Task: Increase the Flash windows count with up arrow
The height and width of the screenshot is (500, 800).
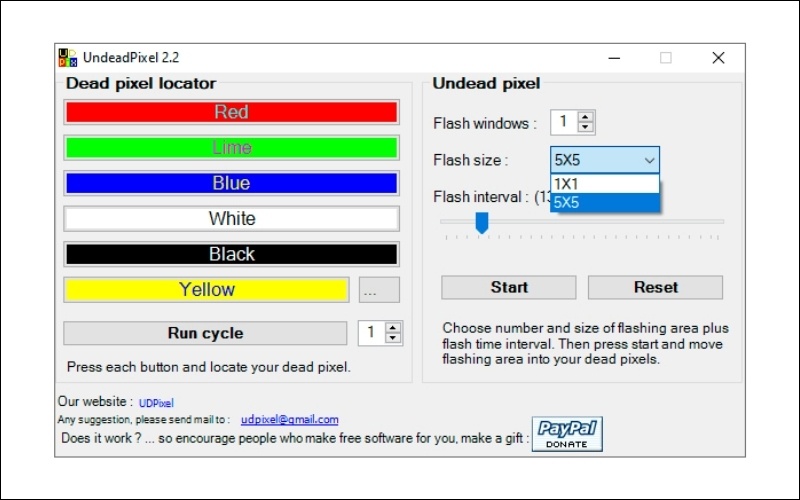Action: pos(586,117)
